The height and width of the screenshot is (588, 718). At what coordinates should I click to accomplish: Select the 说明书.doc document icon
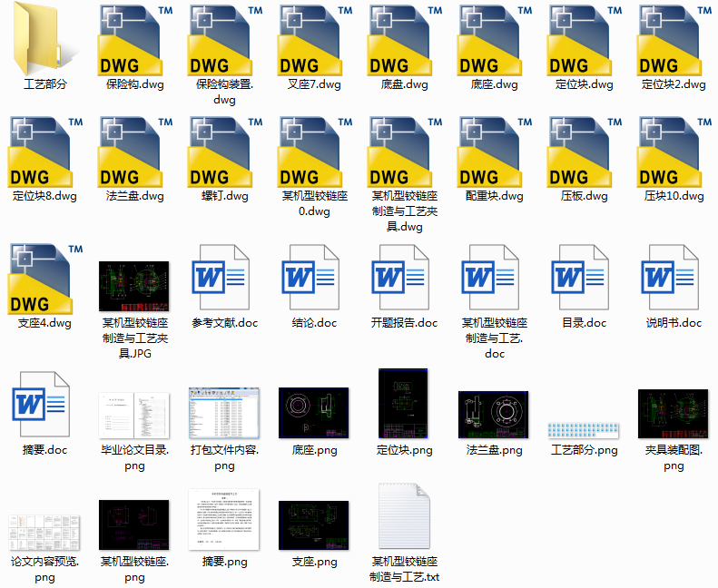(x=674, y=278)
